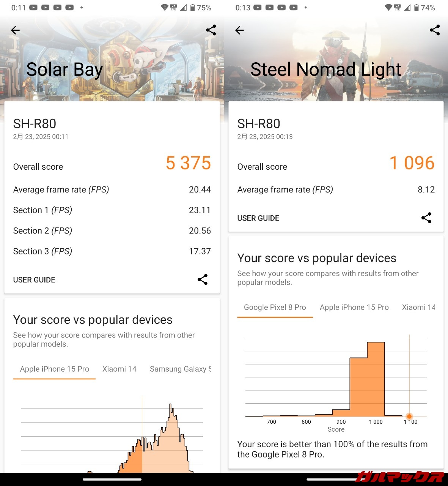
Task: Select Xiaomi 14 tab under Solar Bay
Action: pos(119,369)
